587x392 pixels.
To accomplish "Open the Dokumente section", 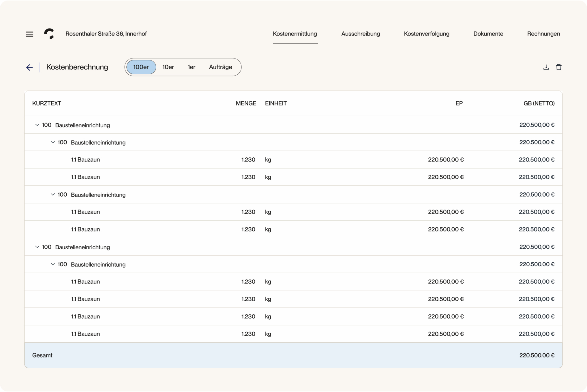I will point(488,34).
